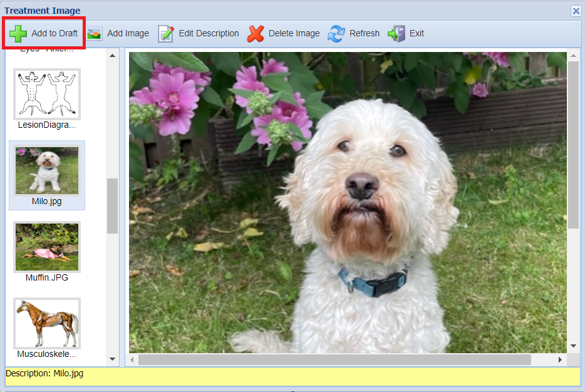Click the Musculoskele... file name label

click(47, 354)
